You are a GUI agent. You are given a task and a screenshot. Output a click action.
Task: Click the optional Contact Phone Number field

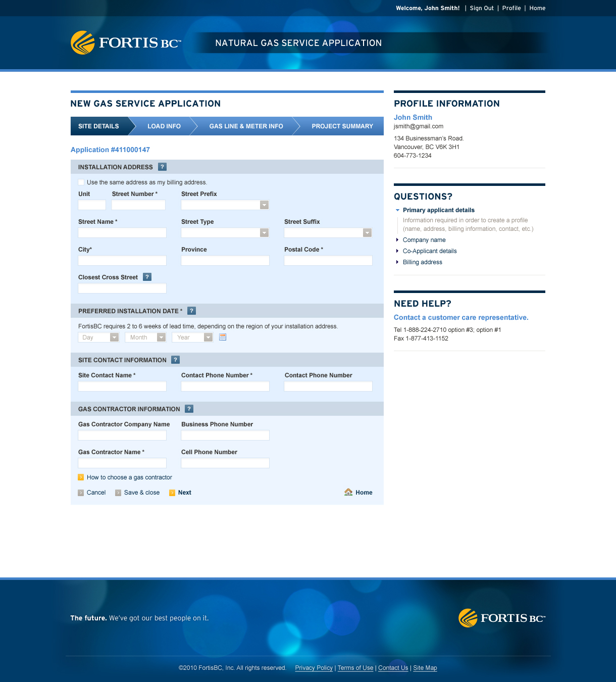pos(328,386)
